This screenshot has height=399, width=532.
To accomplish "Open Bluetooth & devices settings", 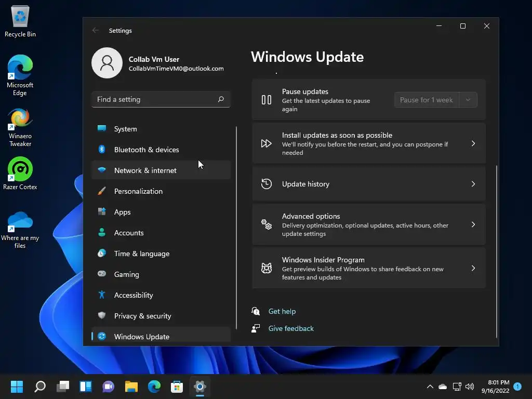I will point(161,150).
